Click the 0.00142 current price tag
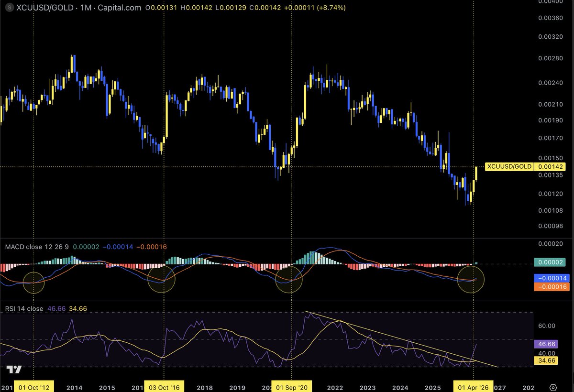Image resolution: width=574 pixels, height=392 pixels. 550,166
